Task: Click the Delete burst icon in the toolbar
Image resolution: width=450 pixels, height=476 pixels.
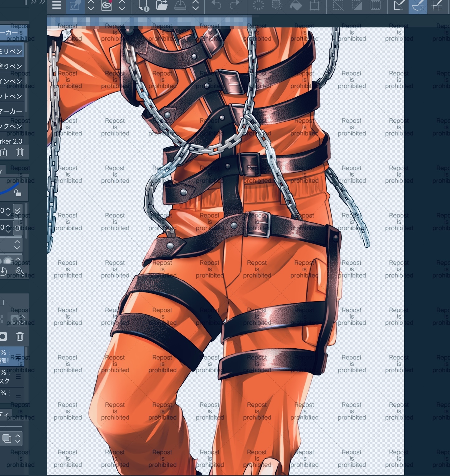Action: tap(258, 5)
